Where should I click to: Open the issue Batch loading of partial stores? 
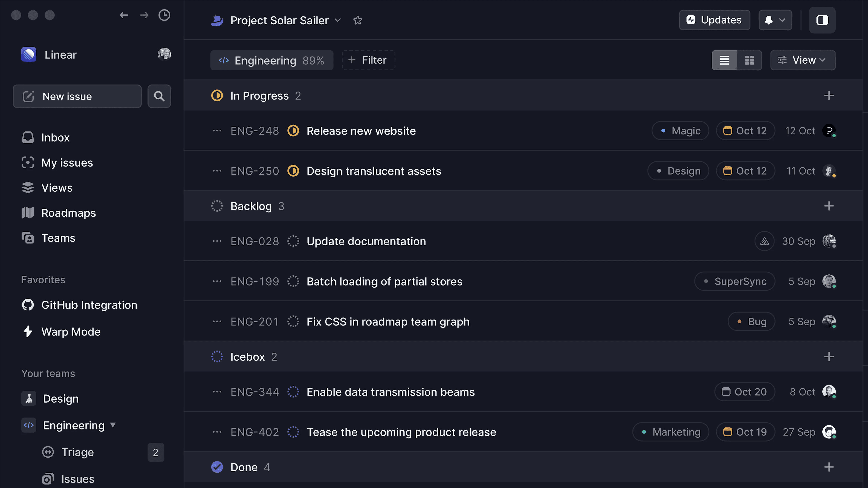click(x=384, y=281)
